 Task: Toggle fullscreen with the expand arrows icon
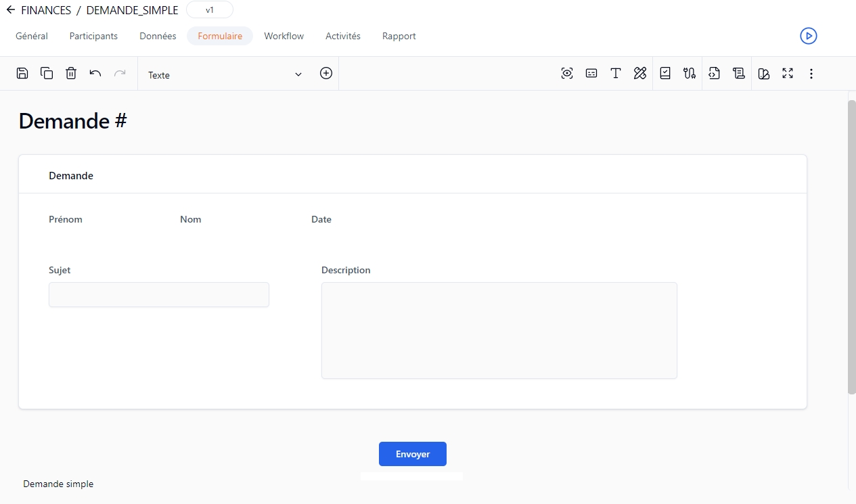pyautogui.click(x=788, y=74)
